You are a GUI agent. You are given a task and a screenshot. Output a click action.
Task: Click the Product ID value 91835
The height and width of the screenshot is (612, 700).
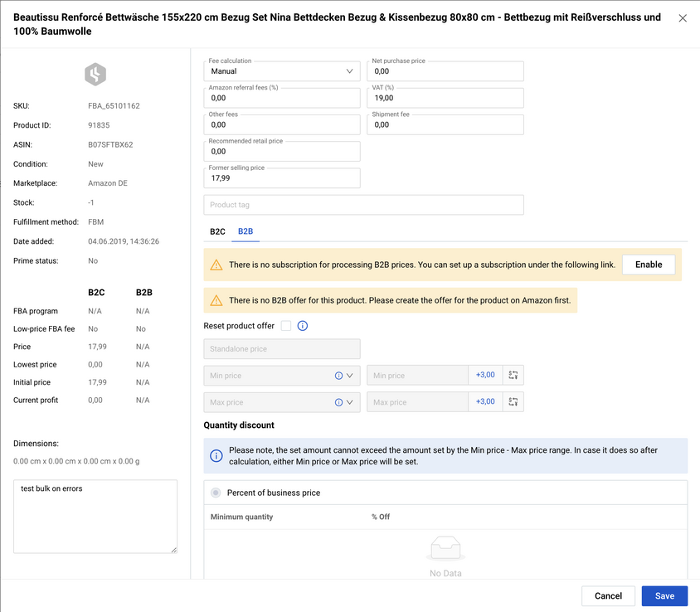[99, 125]
